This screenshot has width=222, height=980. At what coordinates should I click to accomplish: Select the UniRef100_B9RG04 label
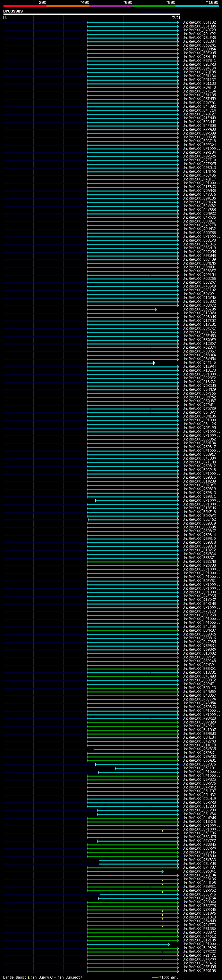[x=199, y=145]
